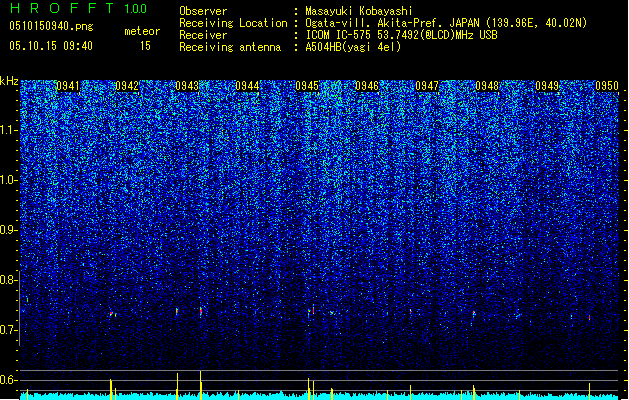
Task: Click the A504HB(yagi 4el) antenna text
Action: point(353,47)
